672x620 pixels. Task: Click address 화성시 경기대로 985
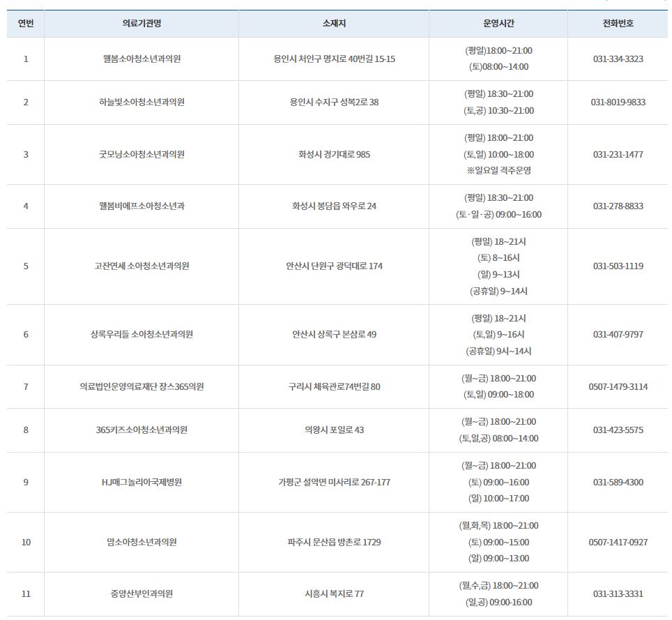[x=334, y=154]
